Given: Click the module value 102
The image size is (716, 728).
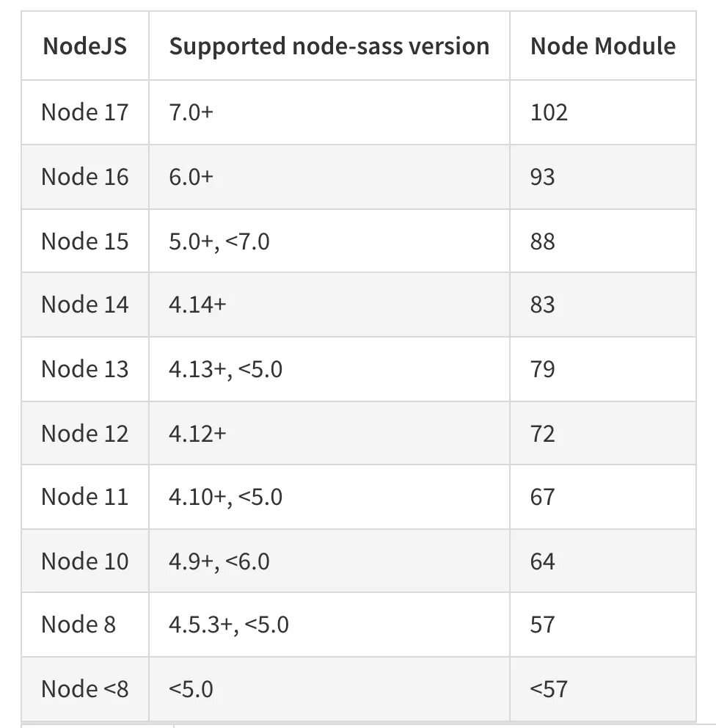Looking at the screenshot, I should pos(549,112).
